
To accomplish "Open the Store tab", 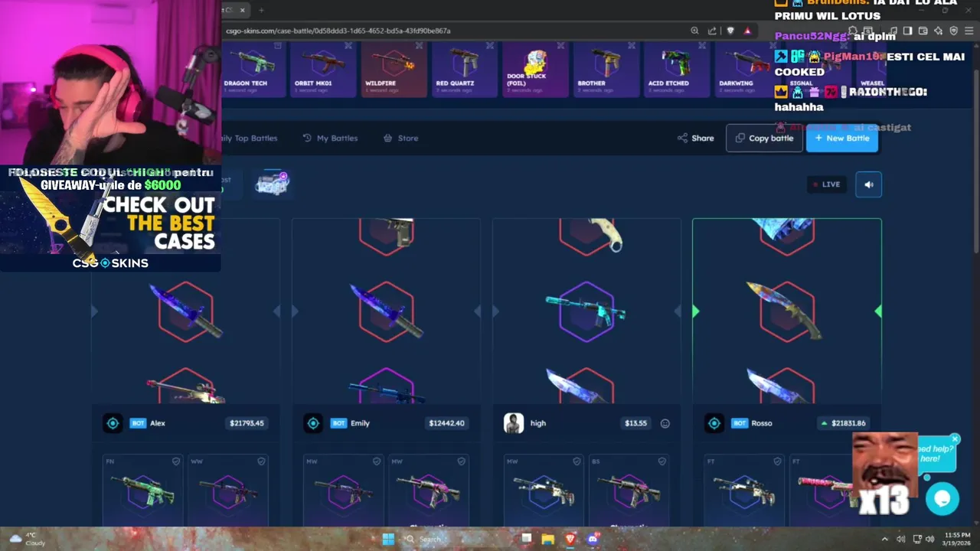I will point(400,138).
